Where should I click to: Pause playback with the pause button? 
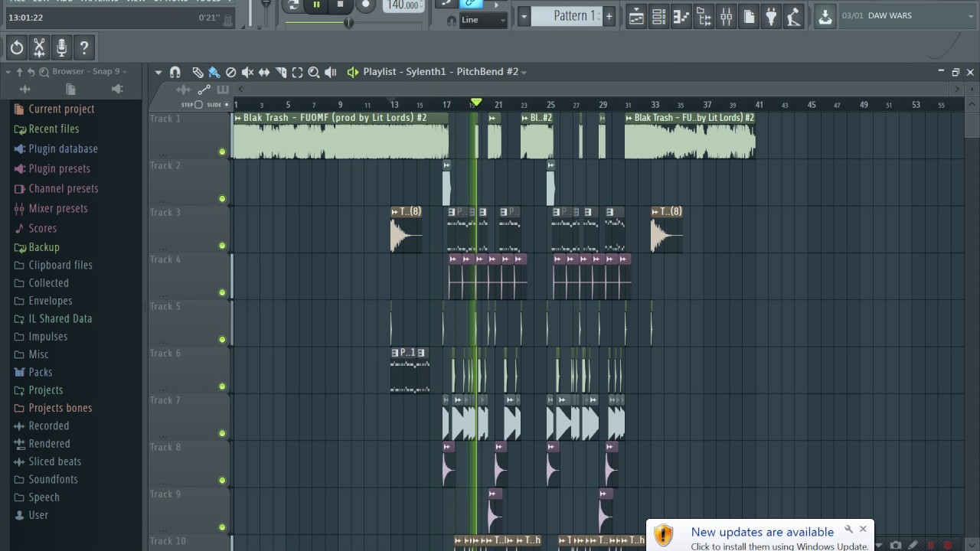coord(316,5)
